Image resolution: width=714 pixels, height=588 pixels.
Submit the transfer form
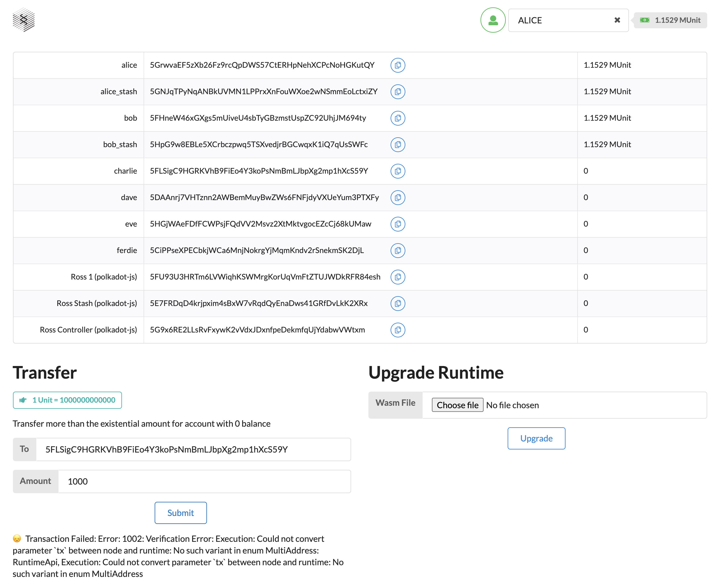coord(180,513)
